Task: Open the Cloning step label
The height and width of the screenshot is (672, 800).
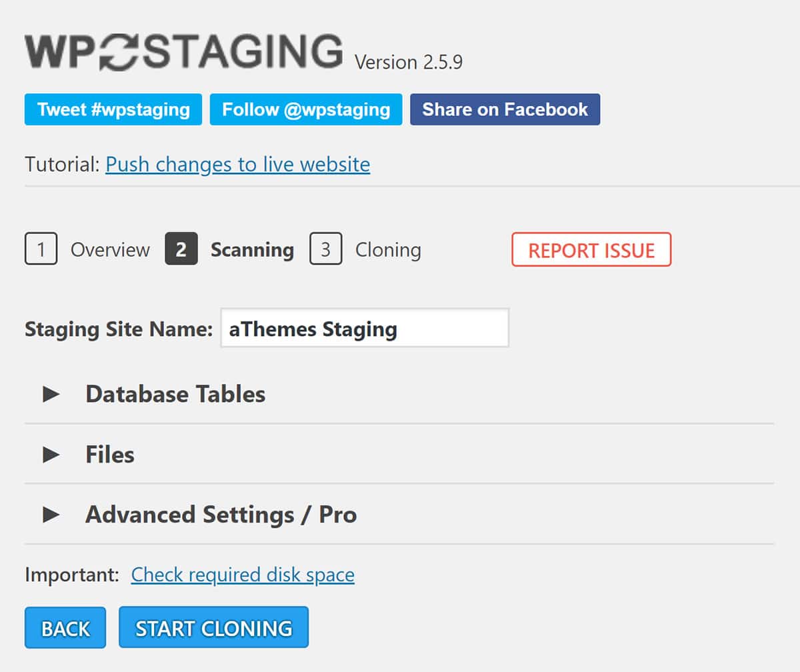Action: point(388,250)
